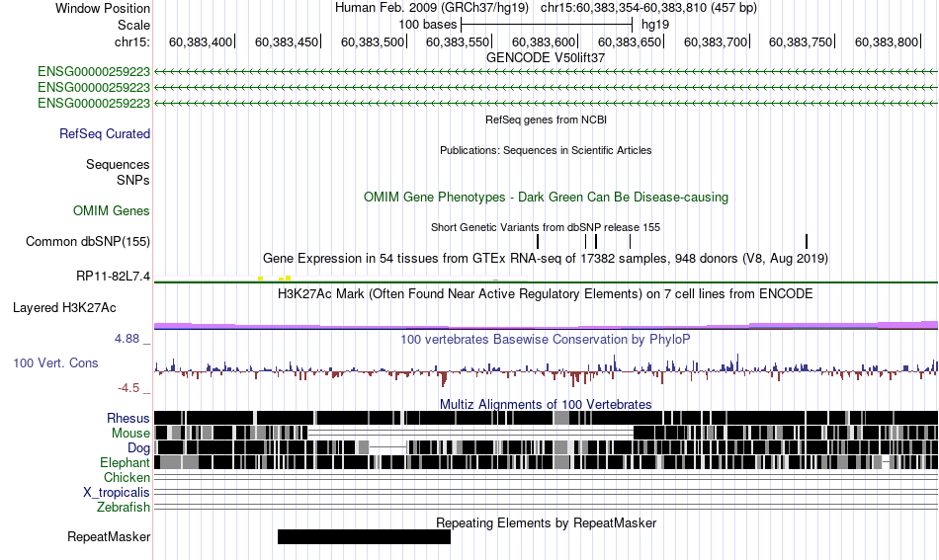This screenshot has width=939, height=560.
Task: Click the X_tropicalis alignment label
Action: click(117, 493)
